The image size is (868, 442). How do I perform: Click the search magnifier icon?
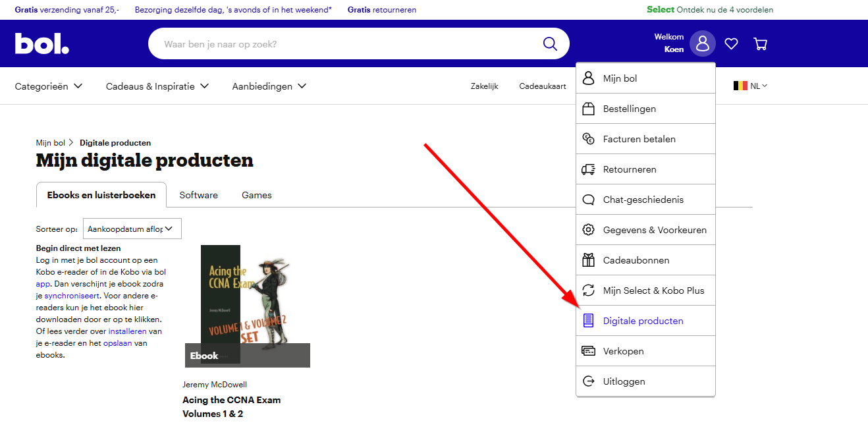click(550, 43)
